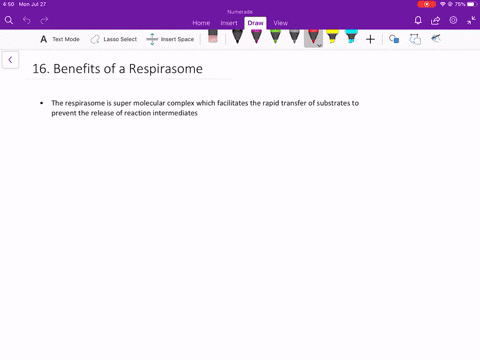
Task: Open the View tab
Action: click(x=281, y=23)
